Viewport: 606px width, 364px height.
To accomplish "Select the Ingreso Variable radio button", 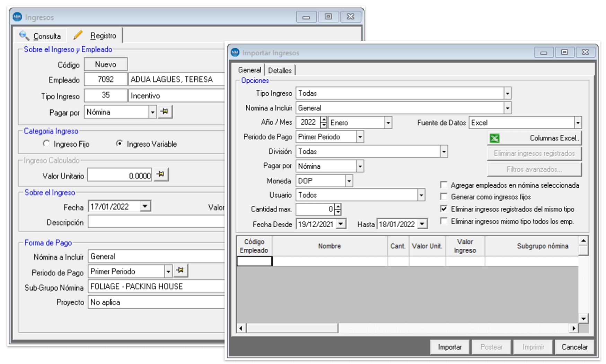I will (119, 143).
